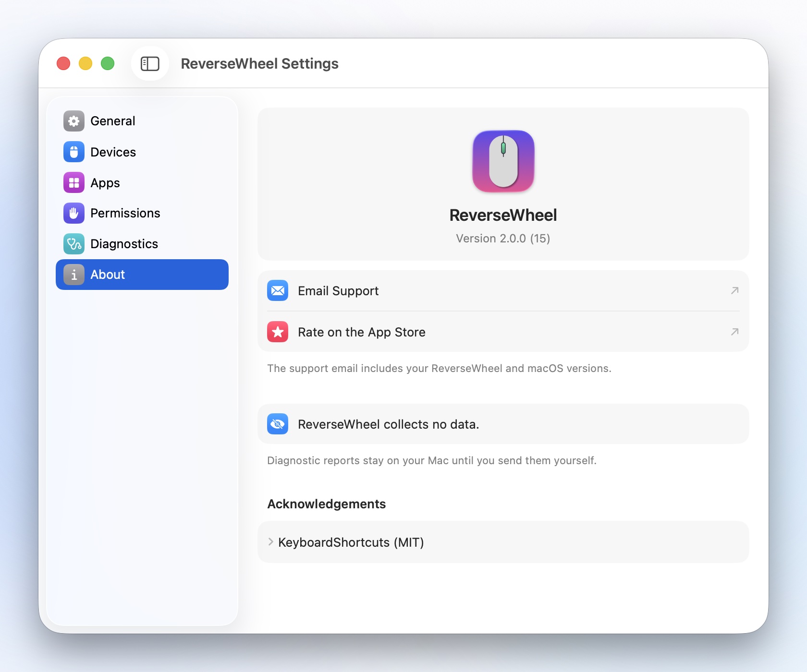Click the Version 2.0.0 (15) text
This screenshot has width=807, height=672.
503,239
